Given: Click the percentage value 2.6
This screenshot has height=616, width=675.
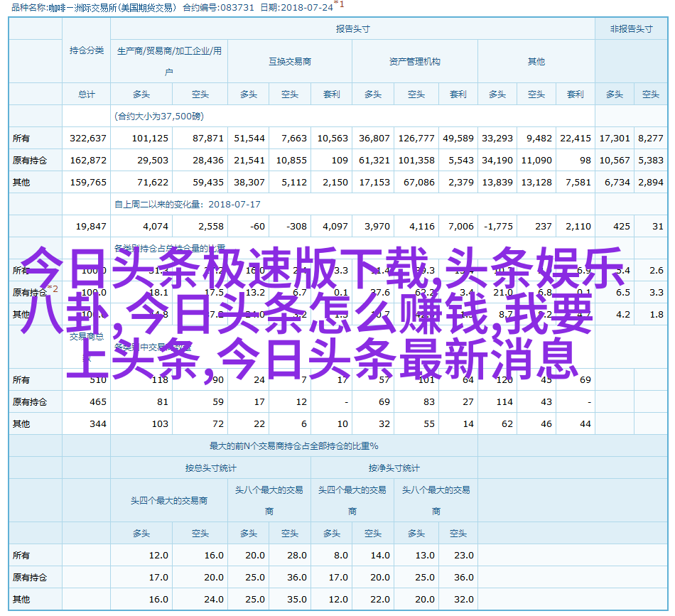Looking at the screenshot, I should [657, 270].
